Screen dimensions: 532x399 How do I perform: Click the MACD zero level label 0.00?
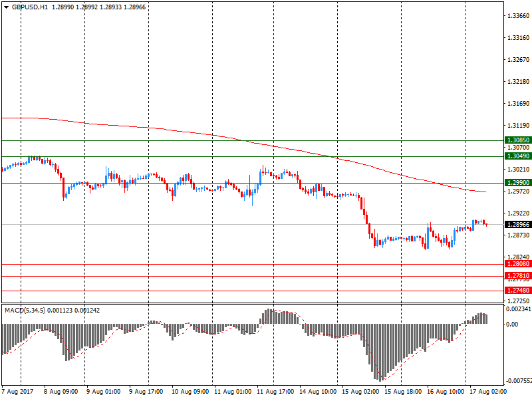pos(511,325)
